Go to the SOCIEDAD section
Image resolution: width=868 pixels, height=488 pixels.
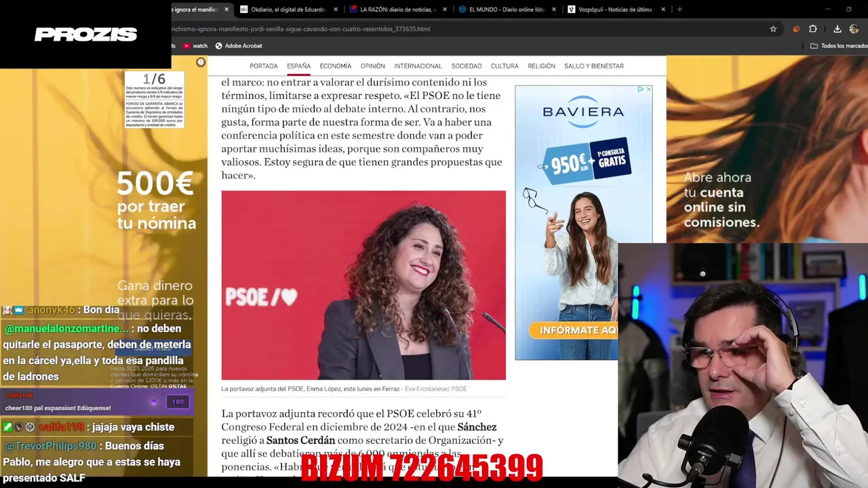[x=467, y=66]
